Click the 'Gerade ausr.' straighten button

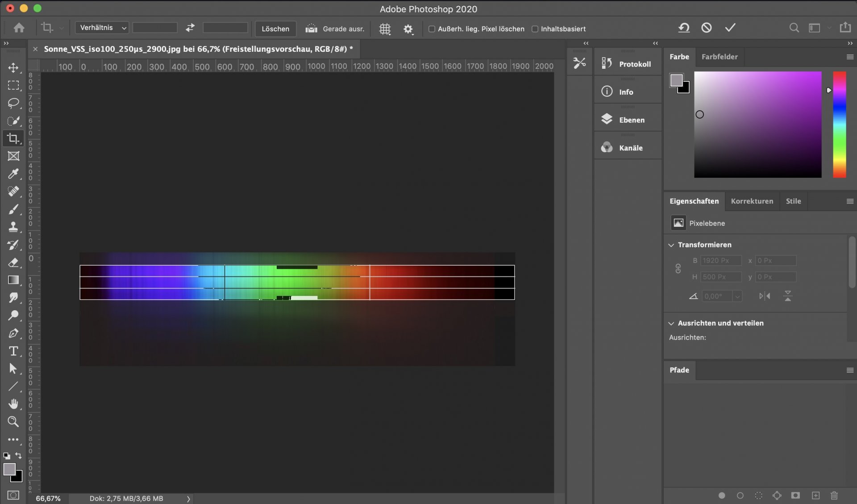pyautogui.click(x=335, y=29)
